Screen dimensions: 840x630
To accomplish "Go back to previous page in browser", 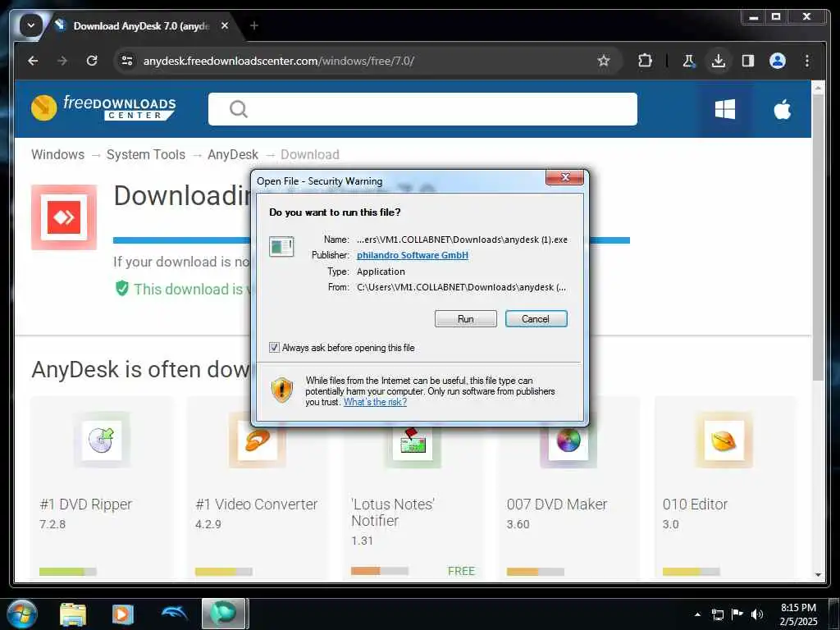I will click(x=33, y=61).
